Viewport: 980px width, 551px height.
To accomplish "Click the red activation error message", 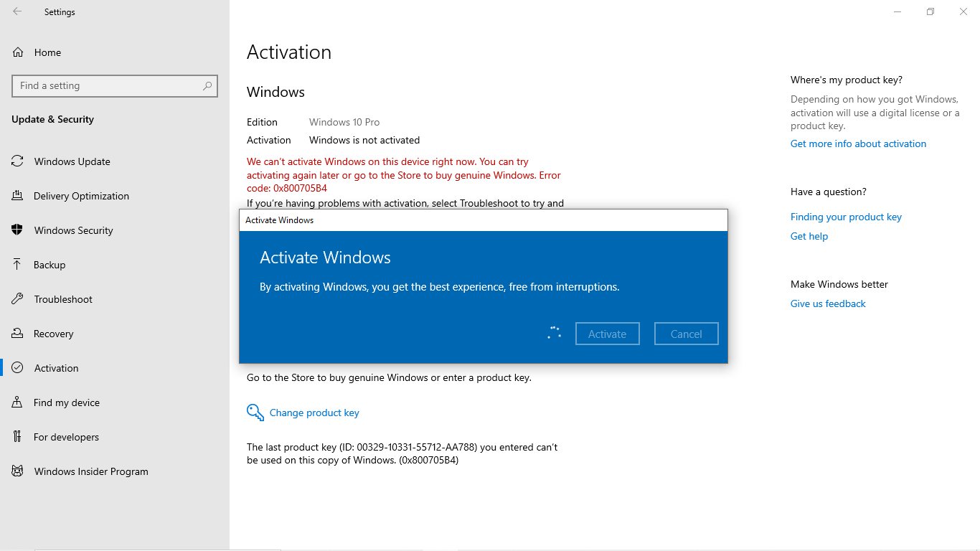I will coord(404,175).
